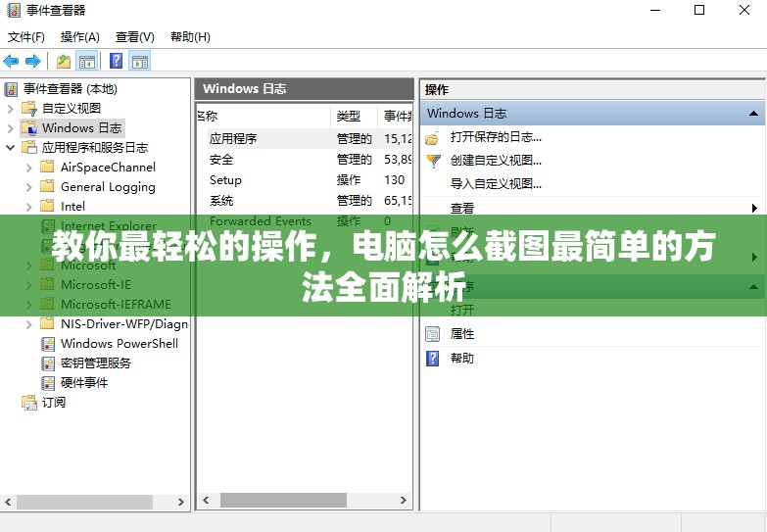Click the Forward arrow toolbar icon

coord(32,61)
